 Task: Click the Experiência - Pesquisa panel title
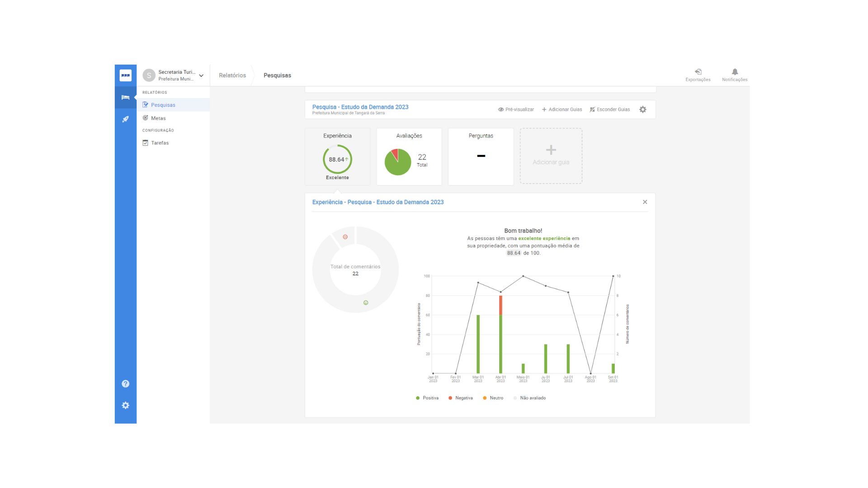pos(378,202)
